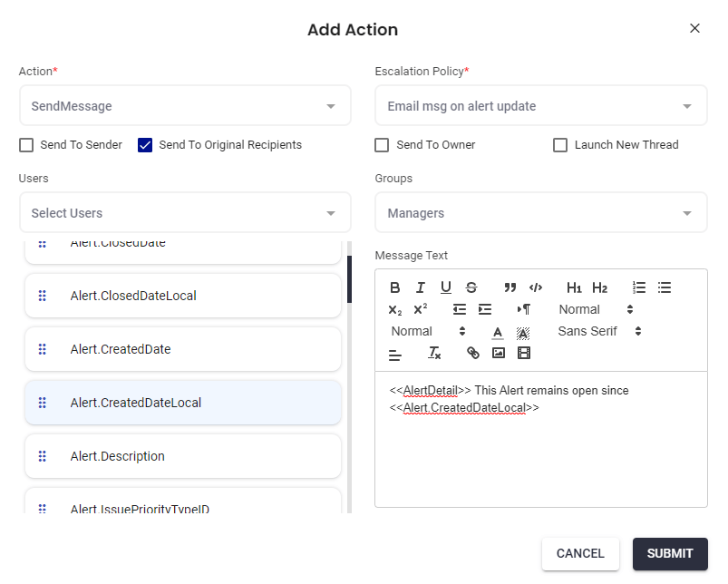Increase the paragraph indent
Image resolution: width=728 pixels, height=584 pixels.
(485, 309)
